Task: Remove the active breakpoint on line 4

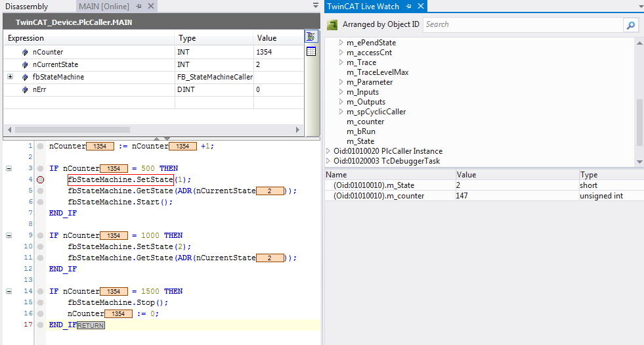Action: (40, 179)
